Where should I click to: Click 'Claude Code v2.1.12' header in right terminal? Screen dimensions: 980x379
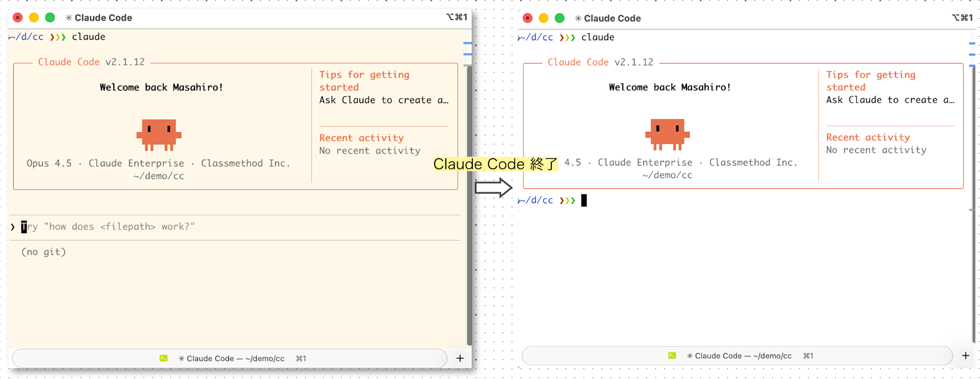600,62
